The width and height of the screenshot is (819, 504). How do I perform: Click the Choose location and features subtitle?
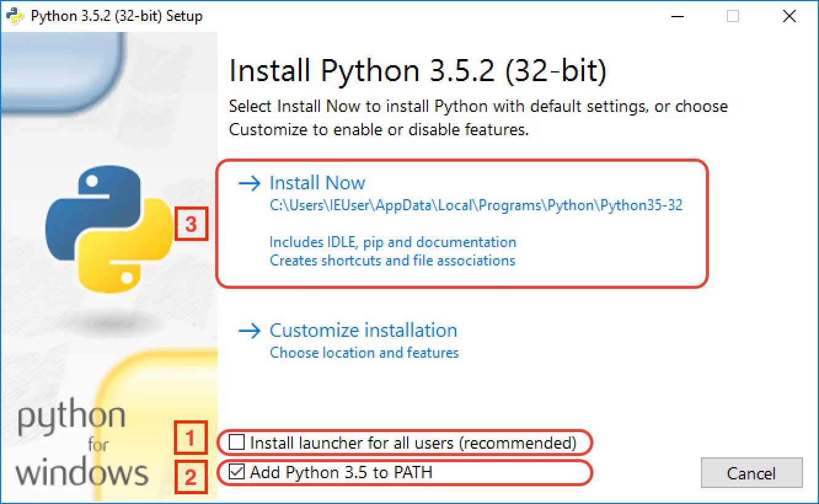coord(364,353)
